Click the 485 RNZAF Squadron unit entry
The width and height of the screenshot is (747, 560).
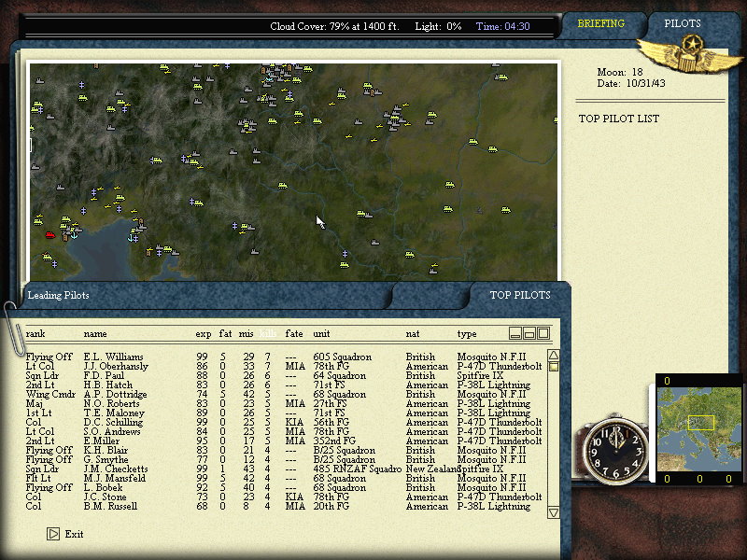pyautogui.click(x=358, y=469)
